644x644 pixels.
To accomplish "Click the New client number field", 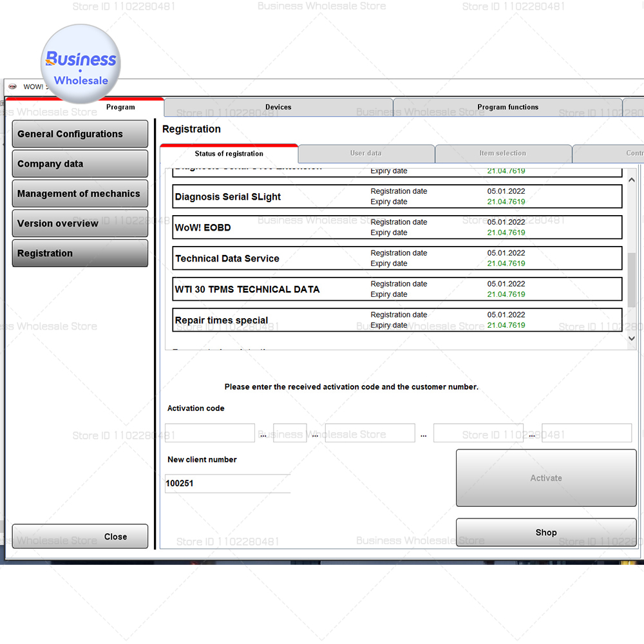I will coord(227,483).
